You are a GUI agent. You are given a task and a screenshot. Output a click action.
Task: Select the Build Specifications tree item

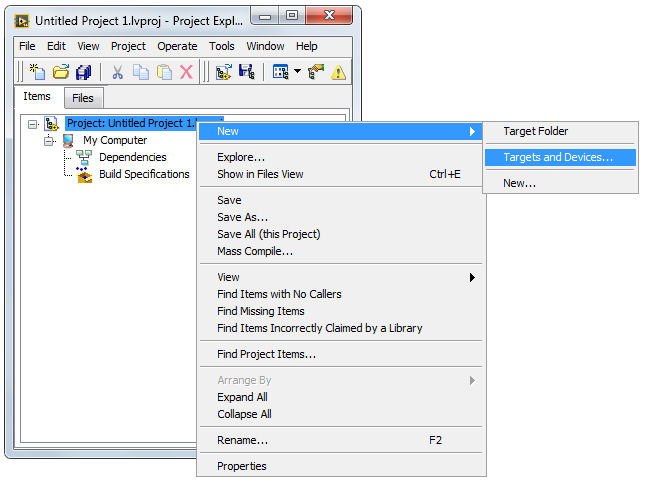point(143,174)
